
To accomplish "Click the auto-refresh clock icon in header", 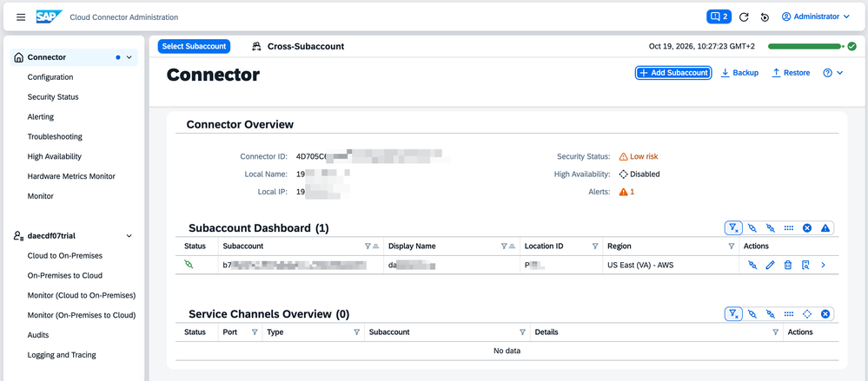I will (x=765, y=17).
